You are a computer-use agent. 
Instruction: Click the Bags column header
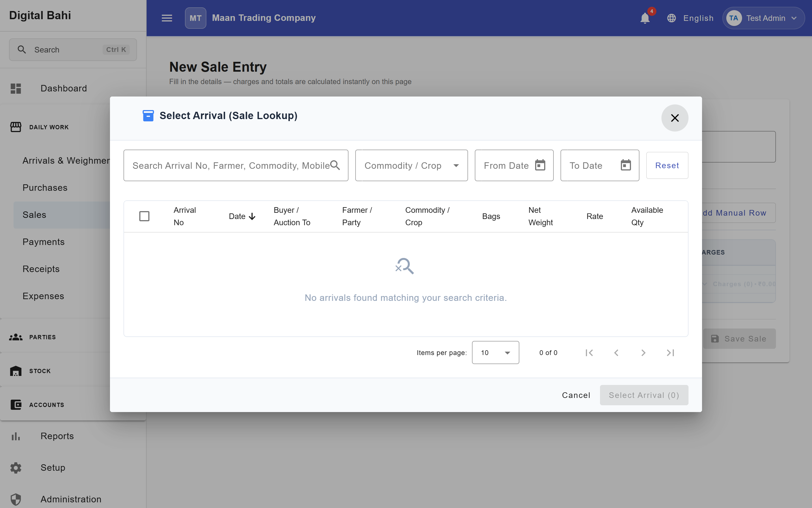pos(491,216)
